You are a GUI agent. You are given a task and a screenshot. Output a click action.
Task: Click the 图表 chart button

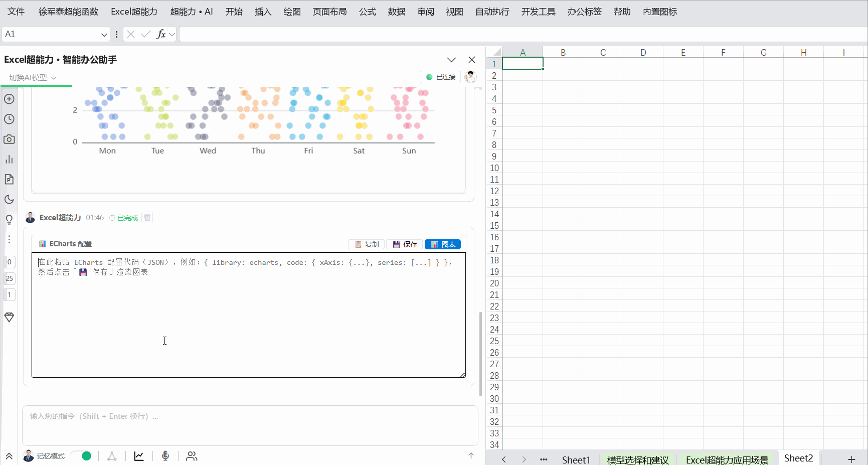pyautogui.click(x=443, y=244)
